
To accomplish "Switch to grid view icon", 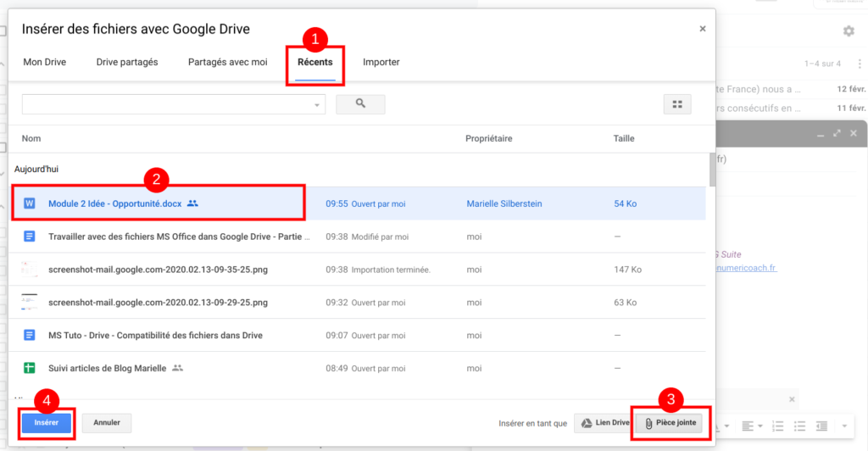I will [677, 104].
